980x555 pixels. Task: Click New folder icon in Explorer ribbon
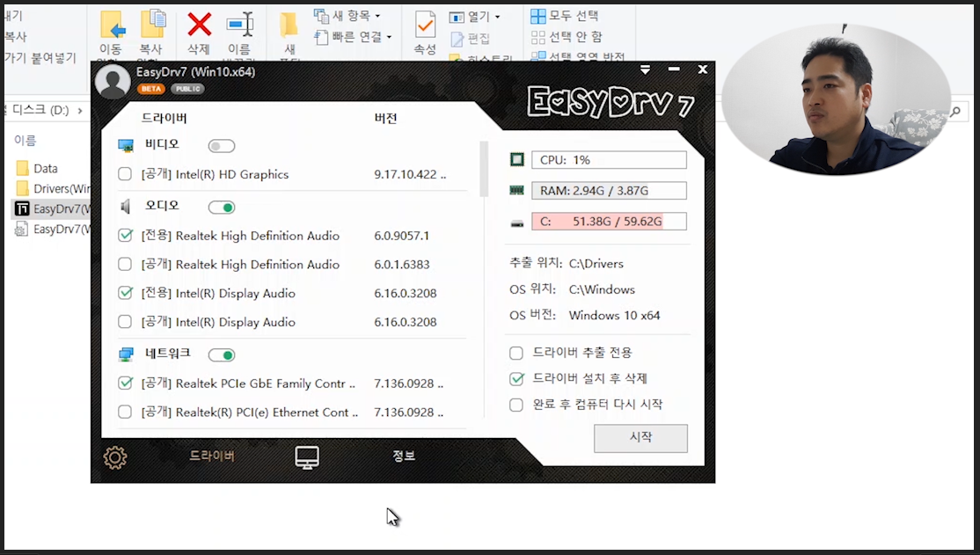pos(289,25)
